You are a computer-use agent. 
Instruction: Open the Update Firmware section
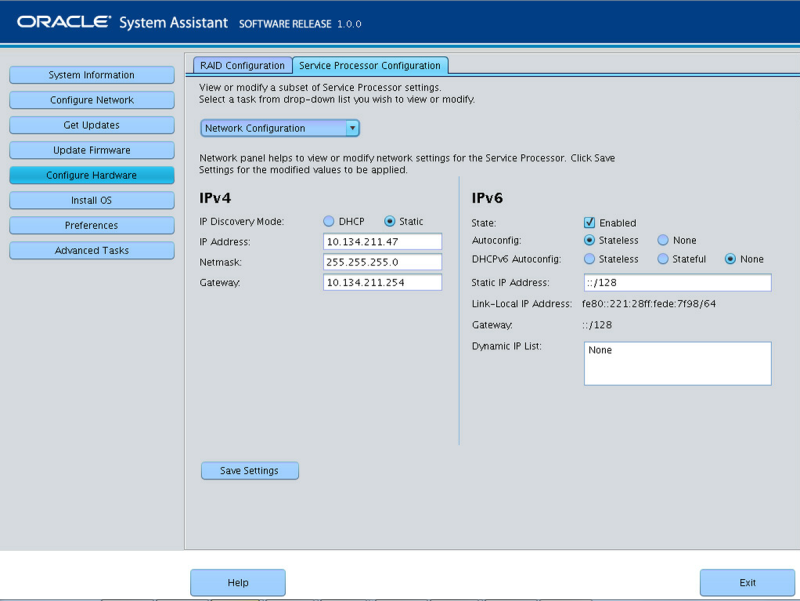tap(92, 150)
